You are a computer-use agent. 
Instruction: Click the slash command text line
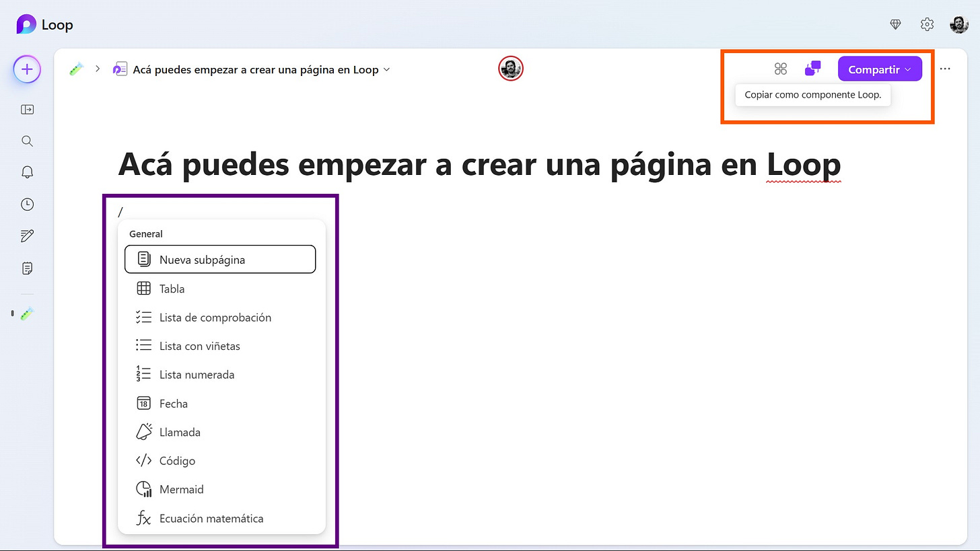[121, 212]
